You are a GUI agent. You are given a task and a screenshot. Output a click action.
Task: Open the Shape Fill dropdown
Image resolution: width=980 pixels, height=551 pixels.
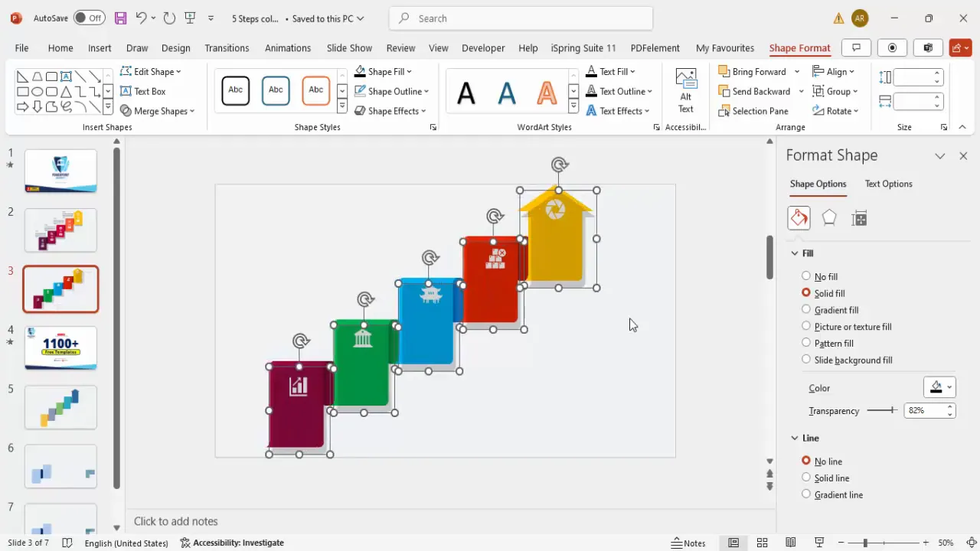pyautogui.click(x=383, y=71)
